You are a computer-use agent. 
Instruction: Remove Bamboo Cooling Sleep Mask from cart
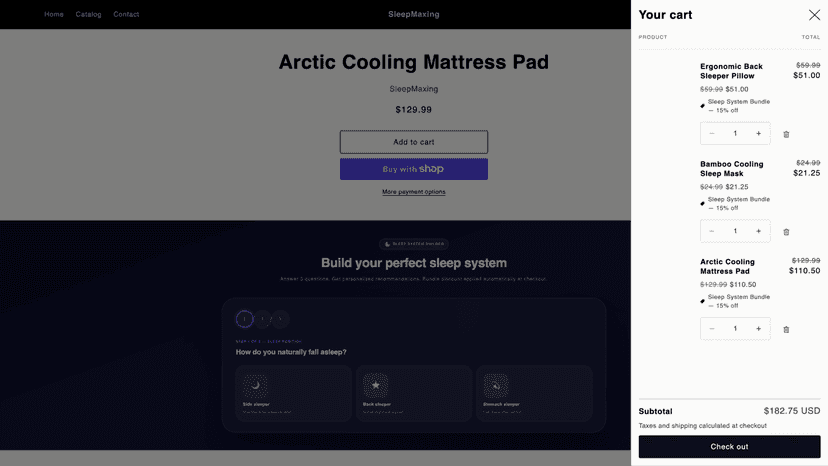(x=786, y=232)
